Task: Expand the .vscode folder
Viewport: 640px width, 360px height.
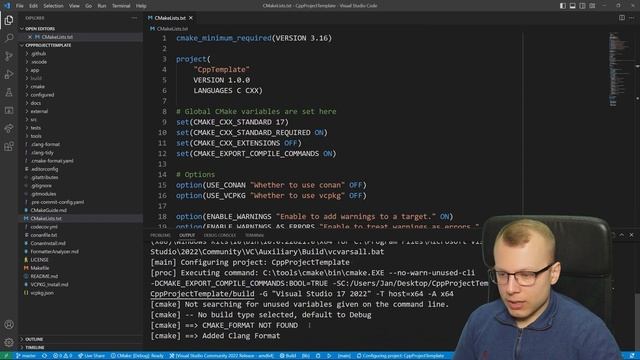Action: 39,62
